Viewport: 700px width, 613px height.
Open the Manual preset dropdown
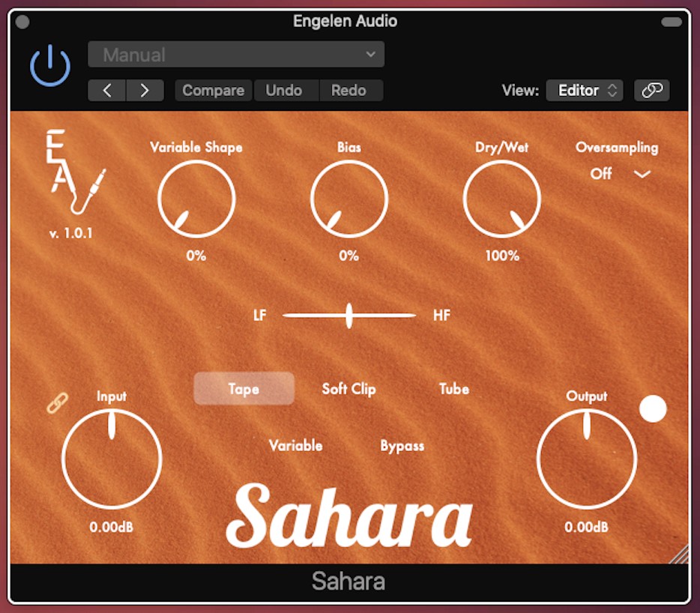236,55
